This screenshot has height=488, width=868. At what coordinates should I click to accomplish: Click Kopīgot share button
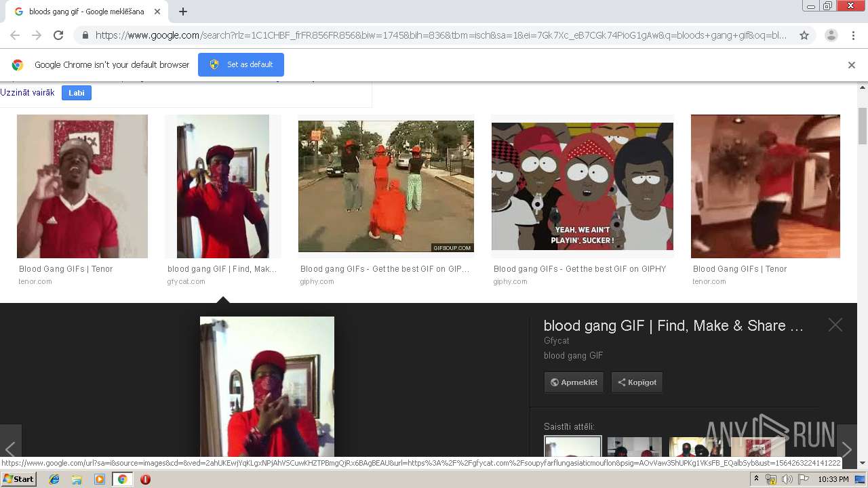point(637,382)
